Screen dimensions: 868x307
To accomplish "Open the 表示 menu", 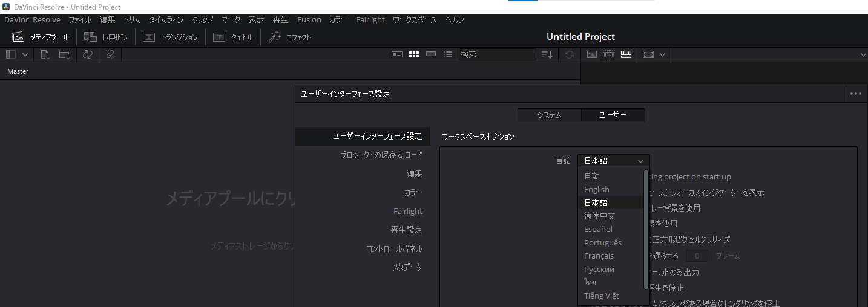I will pyautogui.click(x=256, y=19).
